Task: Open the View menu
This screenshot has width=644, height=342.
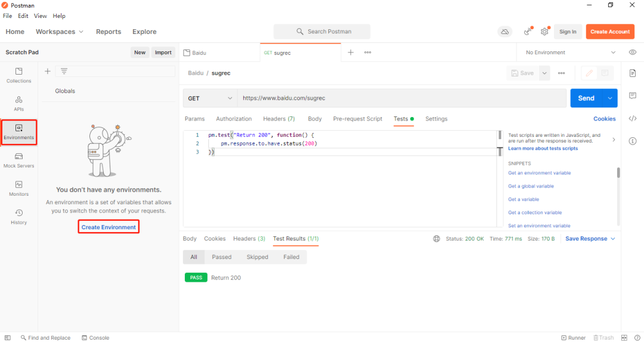Action: click(x=41, y=16)
